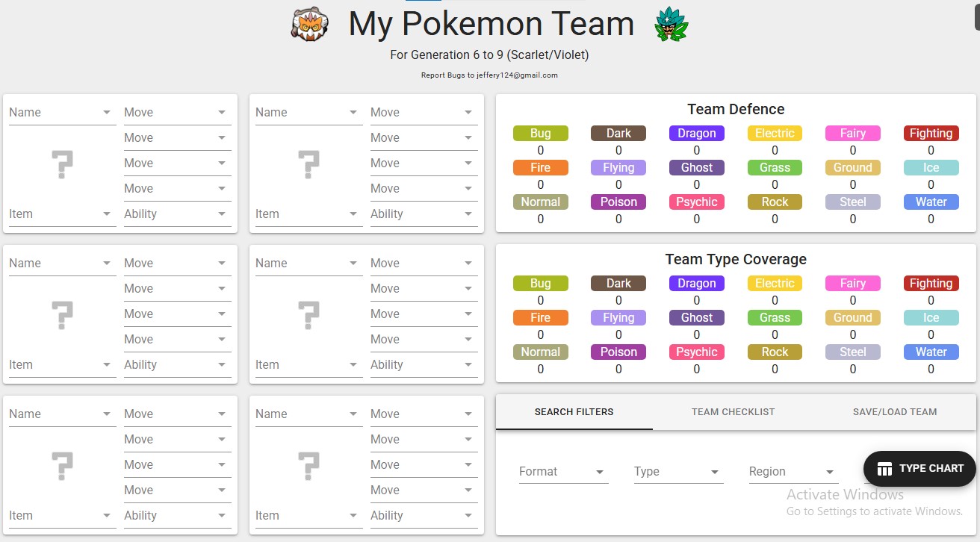
Task: Click the Water badge under Team Type Coverage
Action: pyautogui.click(x=931, y=352)
